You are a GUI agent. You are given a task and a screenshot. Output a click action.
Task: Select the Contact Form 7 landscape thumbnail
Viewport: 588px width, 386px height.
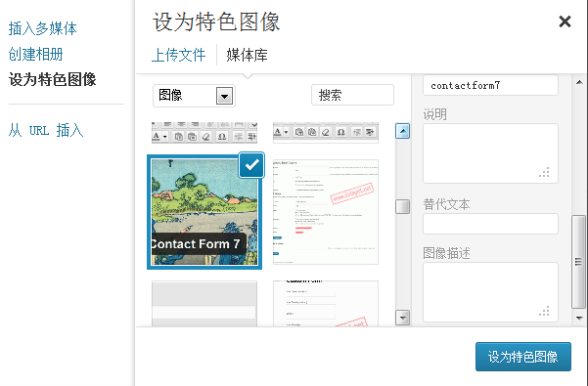pos(204,212)
